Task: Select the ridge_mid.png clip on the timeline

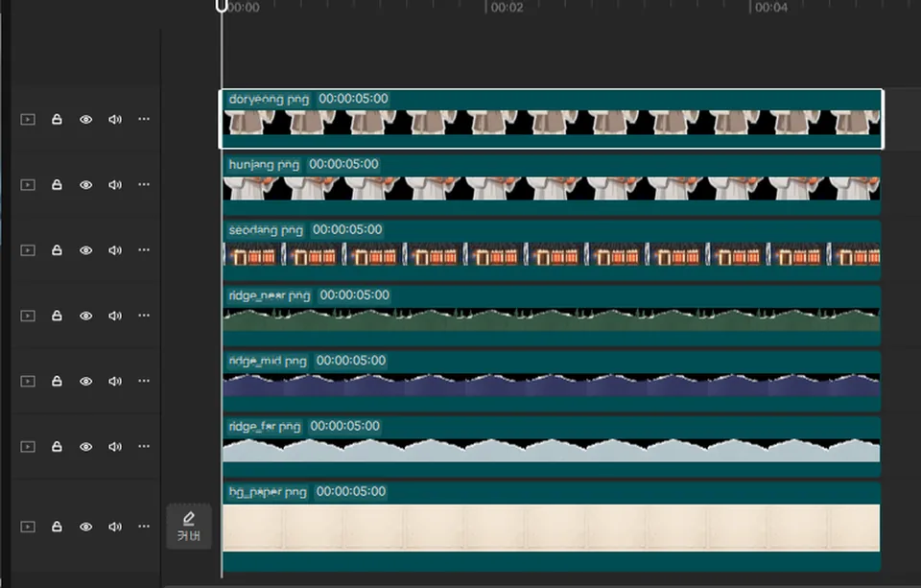Action: click(551, 382)
